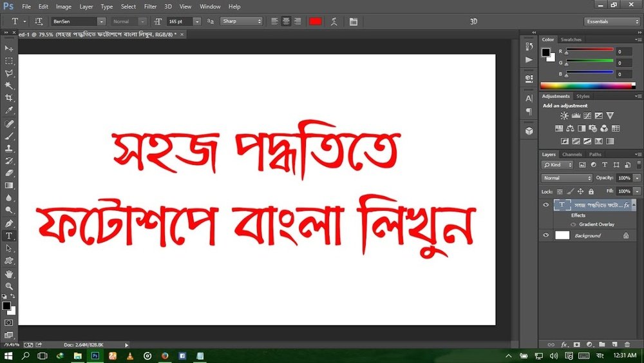
Task: Open the Type menu
Action: tap(106, 6)
